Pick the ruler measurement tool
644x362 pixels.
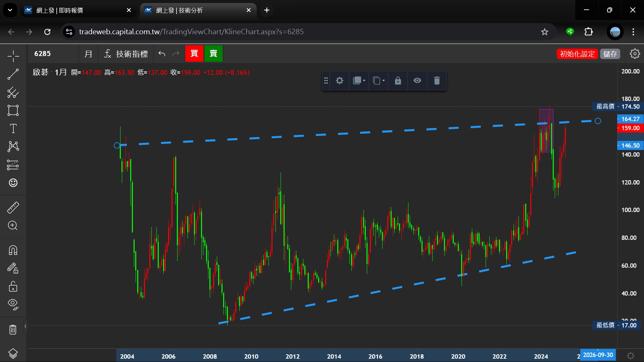(13, 208)
